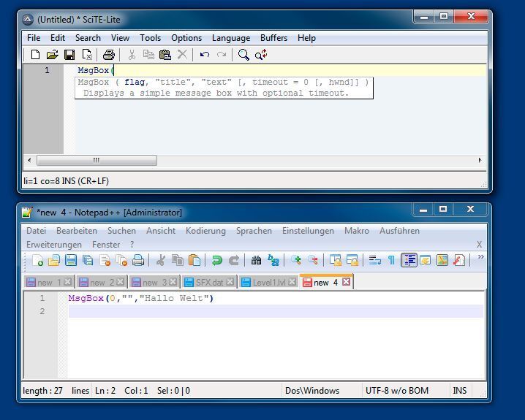Click Copy icon in SciTE toolbar
This screenshot has width=525, height=420.
tap(148, 55)
